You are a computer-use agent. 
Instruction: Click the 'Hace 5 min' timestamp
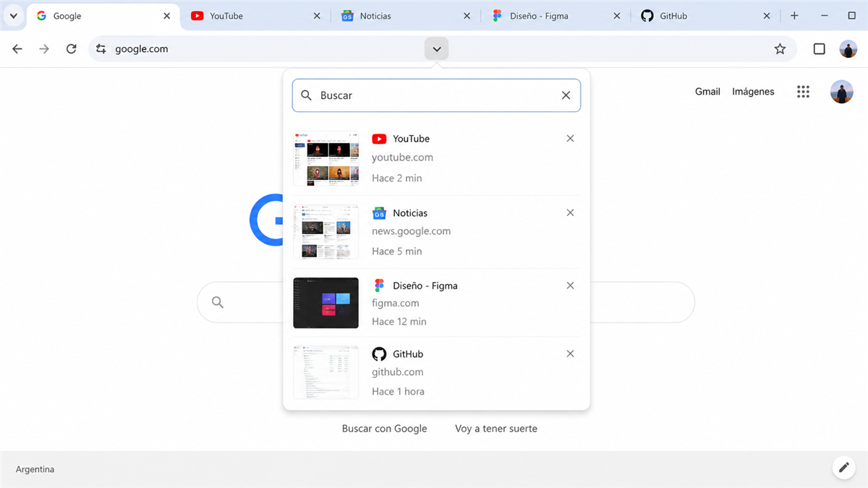tap(397, 252)
